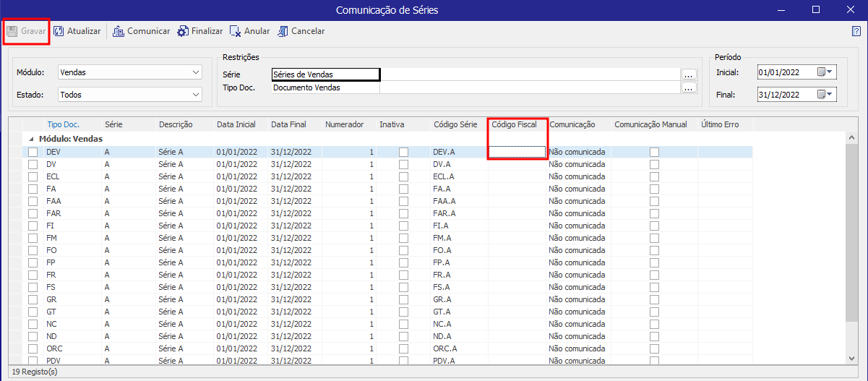Click the Cancelar toolbar icon
868x381 pixels.
click(x=283, y=31)
